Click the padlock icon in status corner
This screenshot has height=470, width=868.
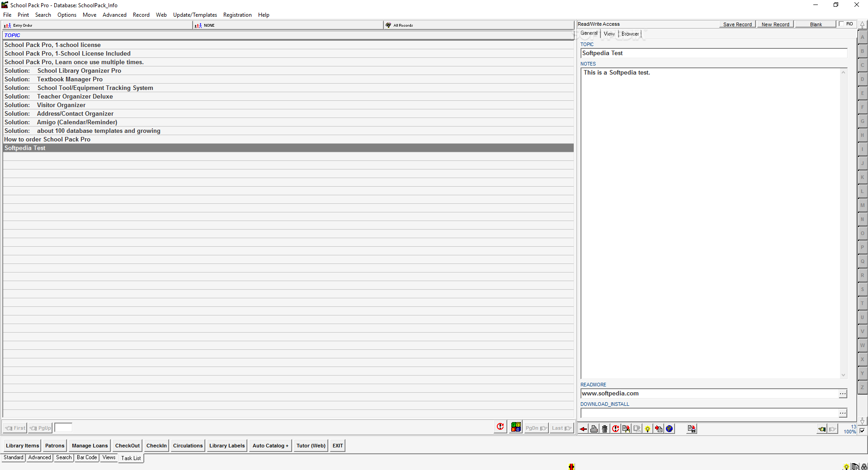click(x=864, y=467)
